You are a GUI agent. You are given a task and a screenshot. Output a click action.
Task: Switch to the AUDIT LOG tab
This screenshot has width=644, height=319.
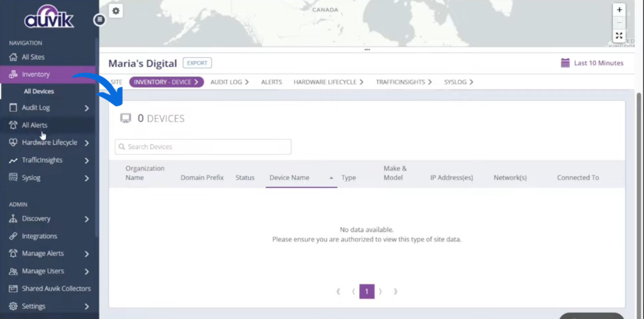230,82
